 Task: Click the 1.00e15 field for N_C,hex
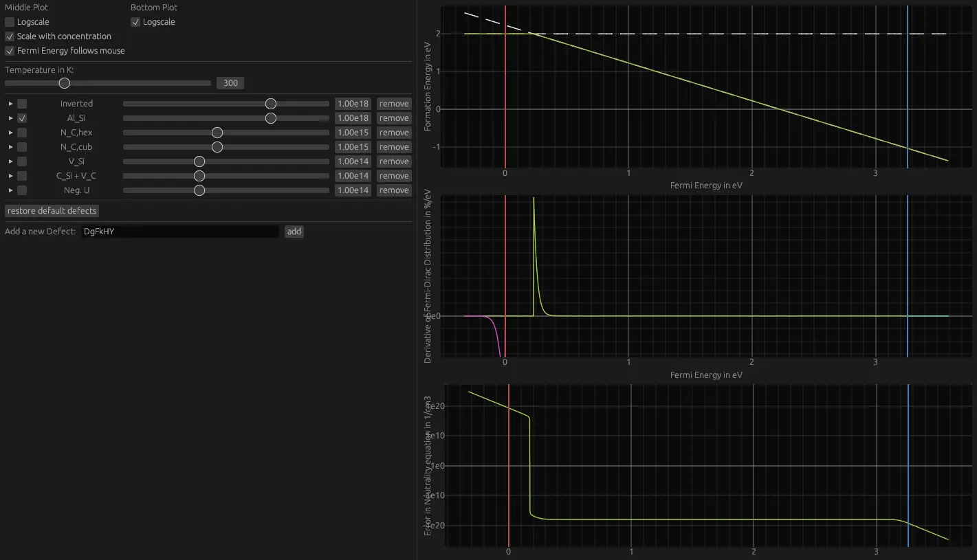[x=352, y=132]
